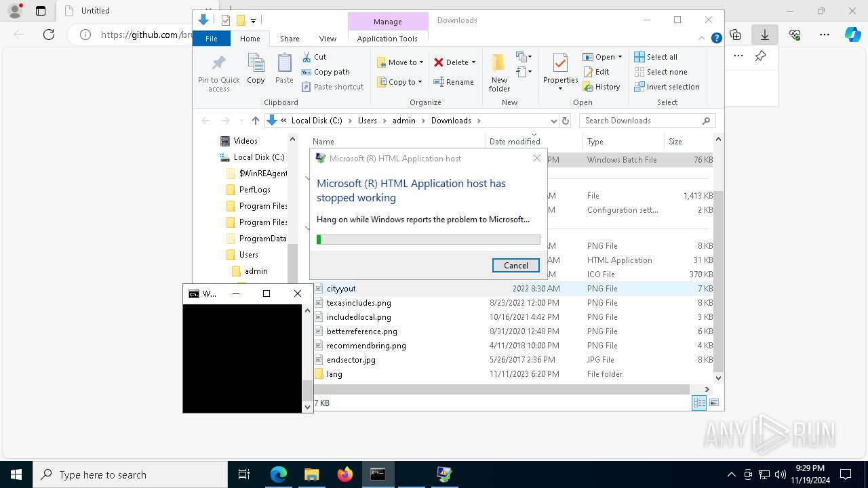This screenshot has width=868, height=488.
Task: Sort by Size column header
Action: [x=688, y=142]
